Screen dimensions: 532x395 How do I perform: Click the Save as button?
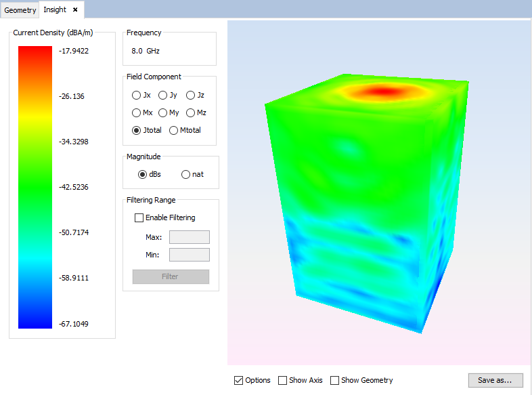click(495, 380)
